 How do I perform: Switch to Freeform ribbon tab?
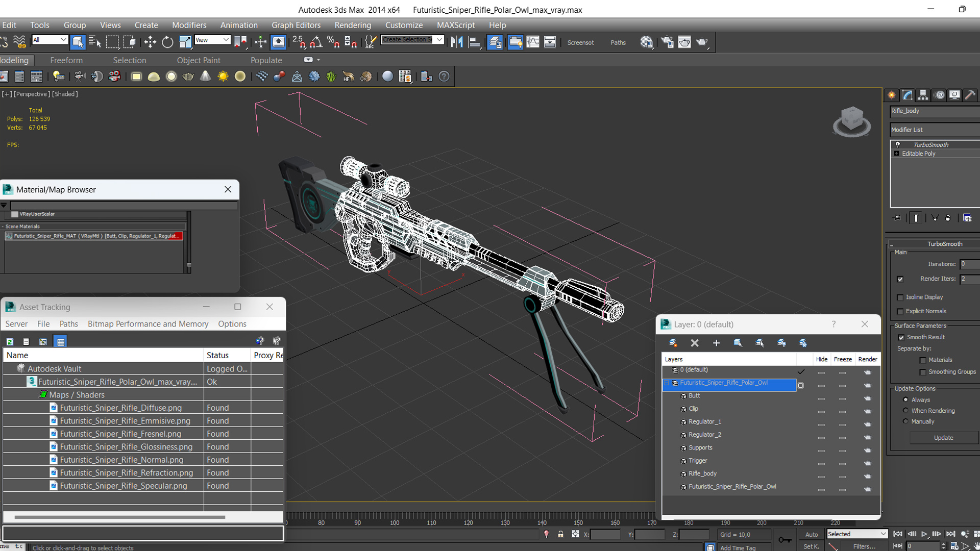pos(66,60)
